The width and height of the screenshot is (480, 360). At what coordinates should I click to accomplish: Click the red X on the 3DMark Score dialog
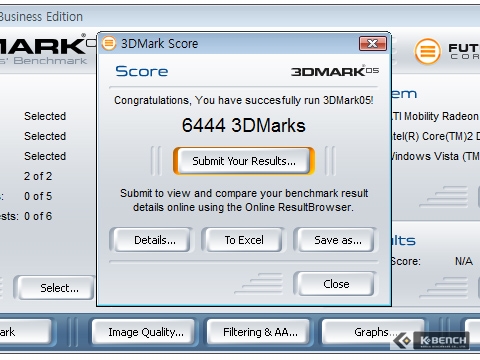pyautogui.click(x=373, y=43)
